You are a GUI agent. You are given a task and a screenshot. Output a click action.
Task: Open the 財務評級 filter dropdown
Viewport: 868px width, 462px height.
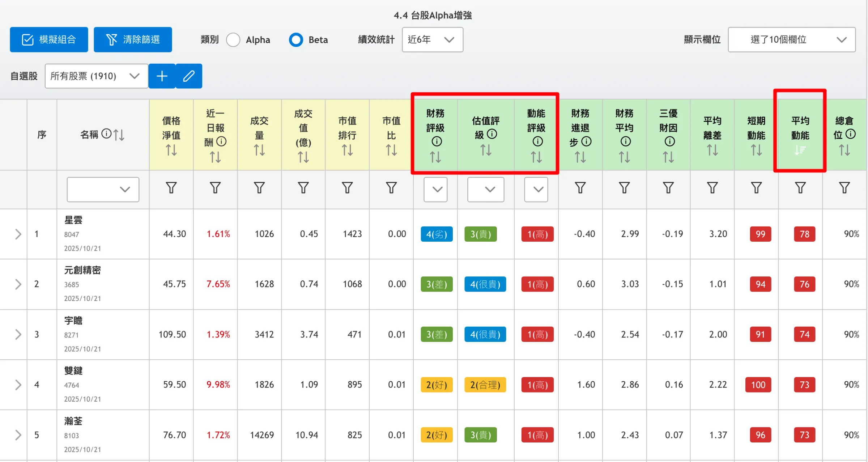pos(435,189)
